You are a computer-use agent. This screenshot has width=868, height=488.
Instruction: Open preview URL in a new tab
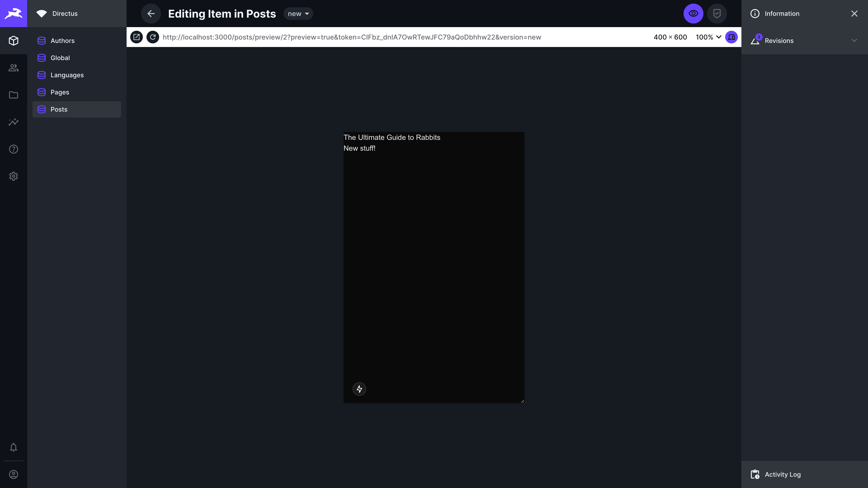pyautogui.click(x=137, y=37)
